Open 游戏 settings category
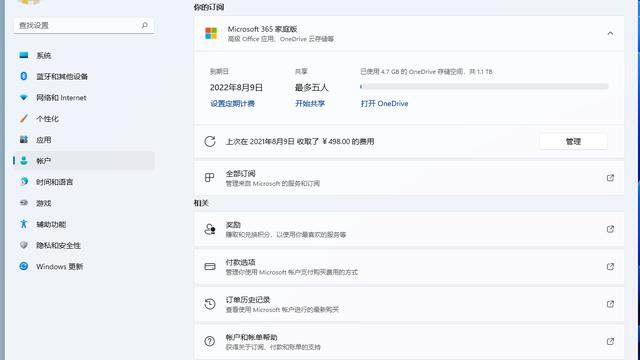The height and width of the screenshot is (360, 640). click(84, 203)
